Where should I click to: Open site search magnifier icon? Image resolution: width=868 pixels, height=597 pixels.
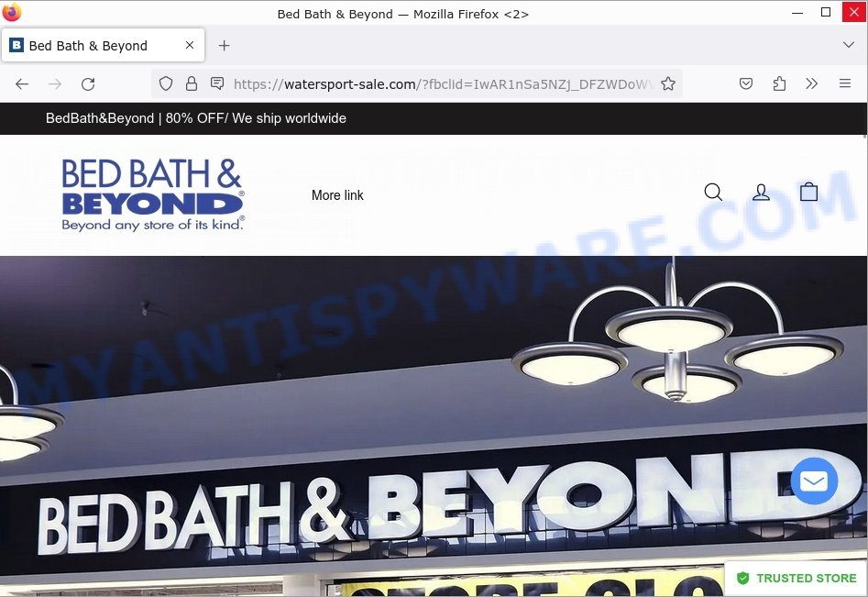coord(713,193)
